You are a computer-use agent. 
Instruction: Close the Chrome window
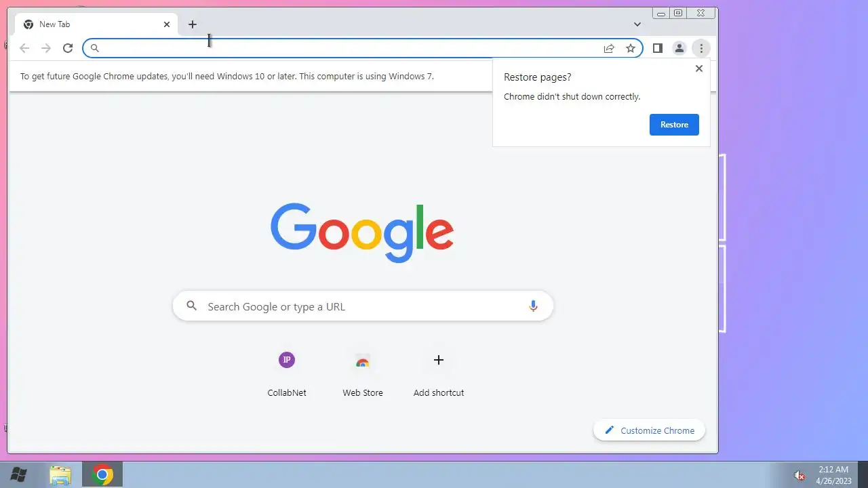701,13
